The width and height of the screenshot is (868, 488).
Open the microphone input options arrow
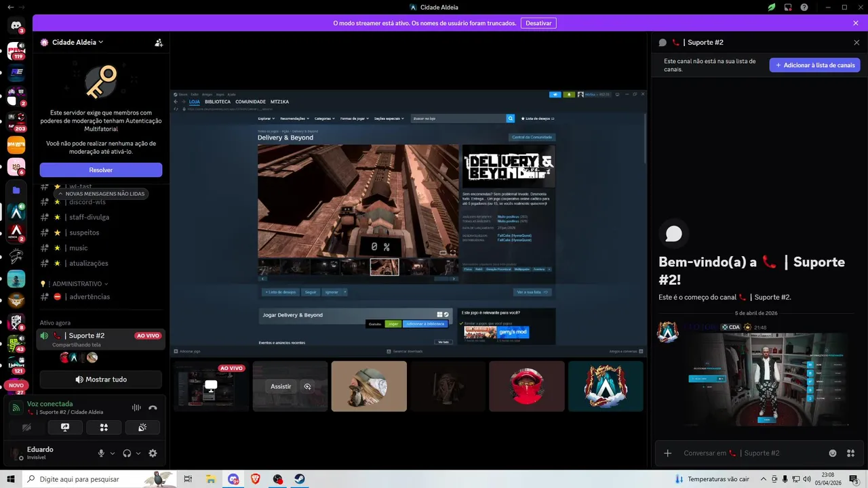pos(113,453)
